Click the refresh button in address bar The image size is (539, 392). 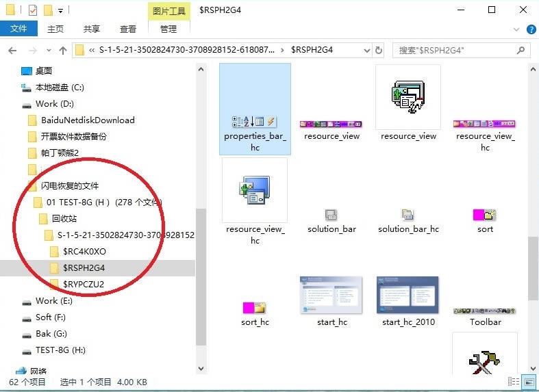tap(379, 50)
